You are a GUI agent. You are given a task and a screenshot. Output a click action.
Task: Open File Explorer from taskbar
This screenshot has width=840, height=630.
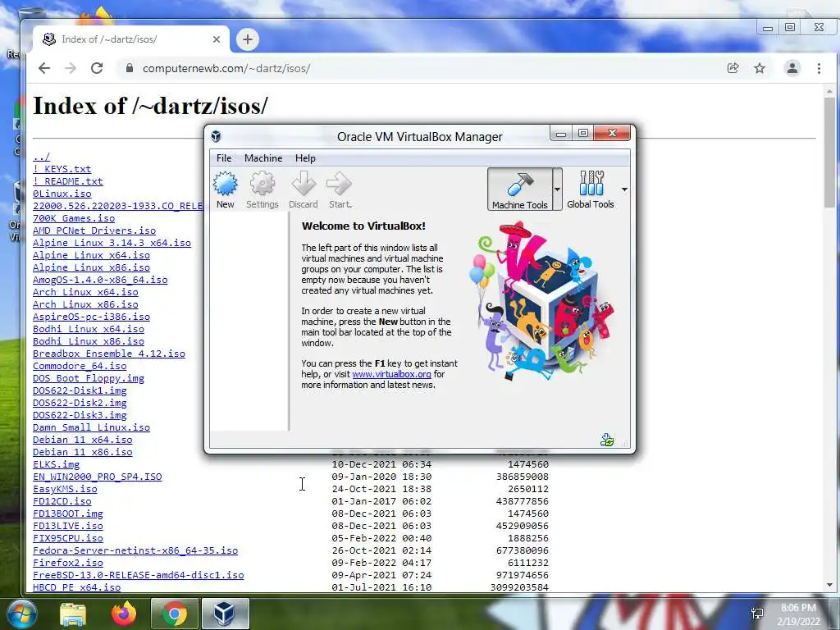click(x=73, y=614)
